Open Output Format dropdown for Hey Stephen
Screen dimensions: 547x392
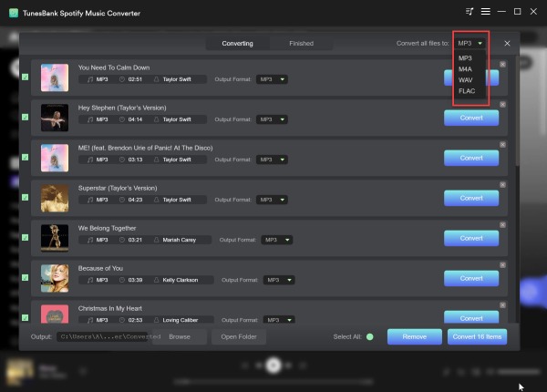(272, 119)
